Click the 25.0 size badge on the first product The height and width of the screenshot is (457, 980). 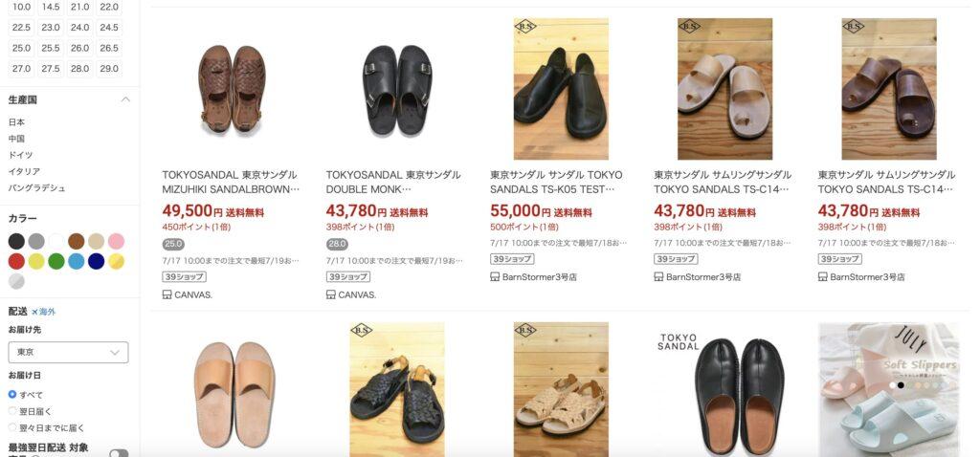pos(173,245)
